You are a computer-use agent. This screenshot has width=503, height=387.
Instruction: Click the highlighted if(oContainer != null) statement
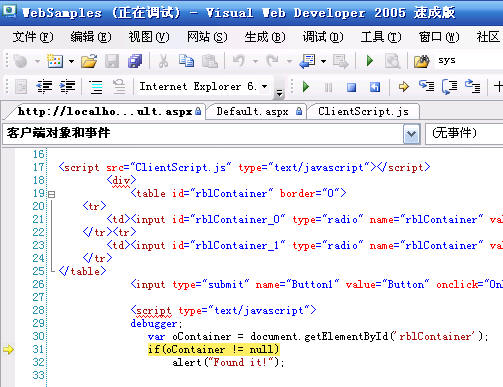tap(213, 349)
